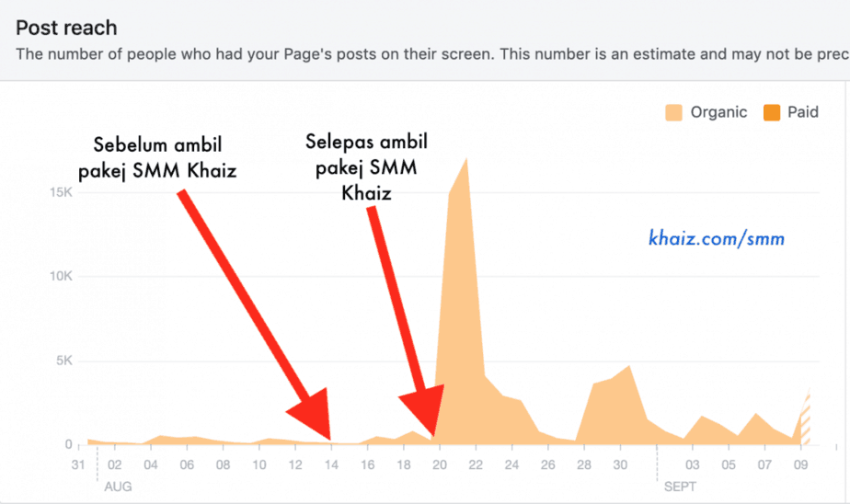Image resolution: width=850 pixels, height=504 pixels.
Task: Click the 14 date label on x-axis
Action: coord(331,464)
